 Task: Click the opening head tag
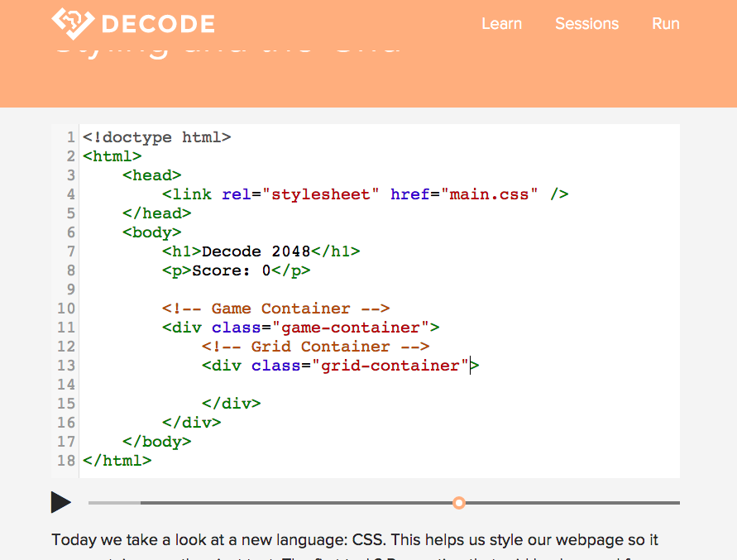pos(152,175)
